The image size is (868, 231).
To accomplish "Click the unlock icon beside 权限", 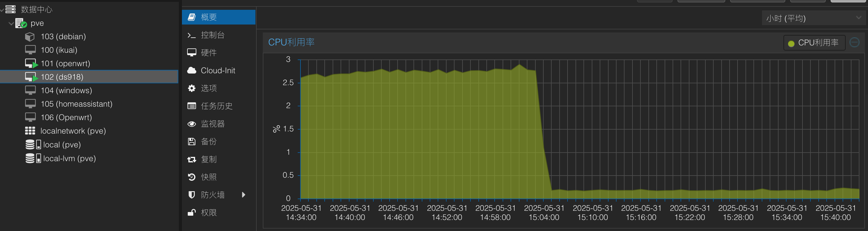I will click(x=192, y=212).
